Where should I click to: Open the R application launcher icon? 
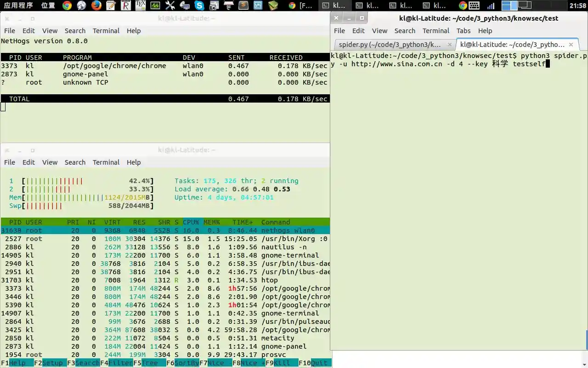125,6
